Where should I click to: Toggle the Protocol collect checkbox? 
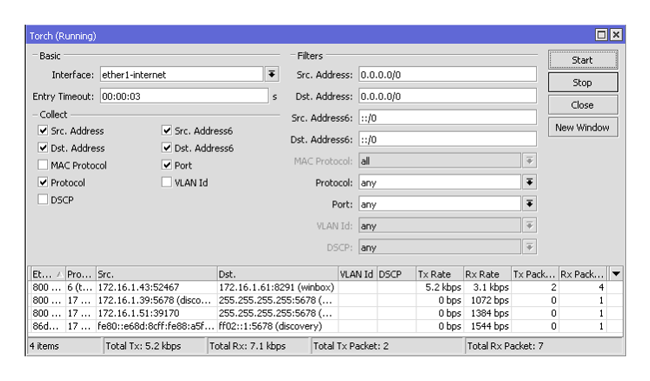43,182
